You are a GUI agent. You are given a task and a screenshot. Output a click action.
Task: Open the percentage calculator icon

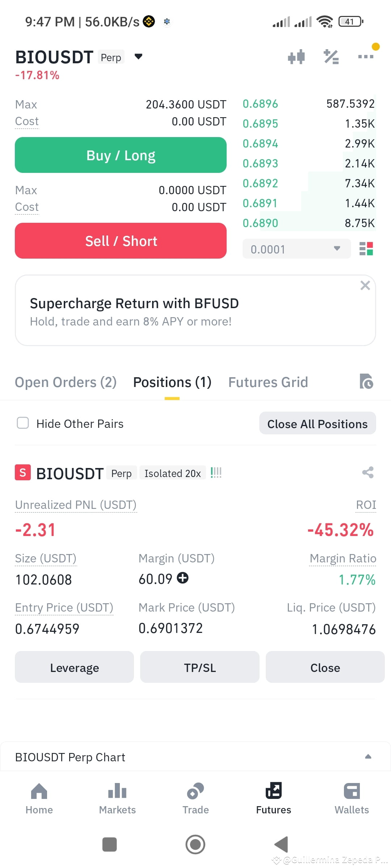click(x=331, y=57)
